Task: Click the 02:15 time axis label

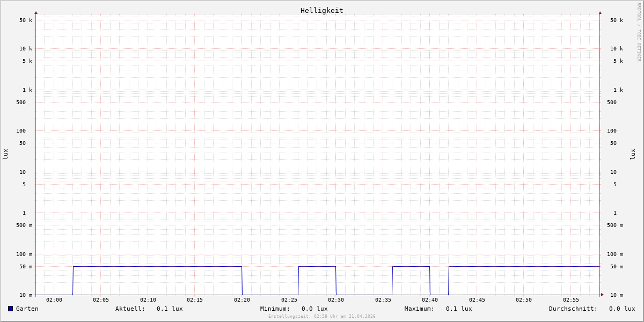Action: pos(195,300)
